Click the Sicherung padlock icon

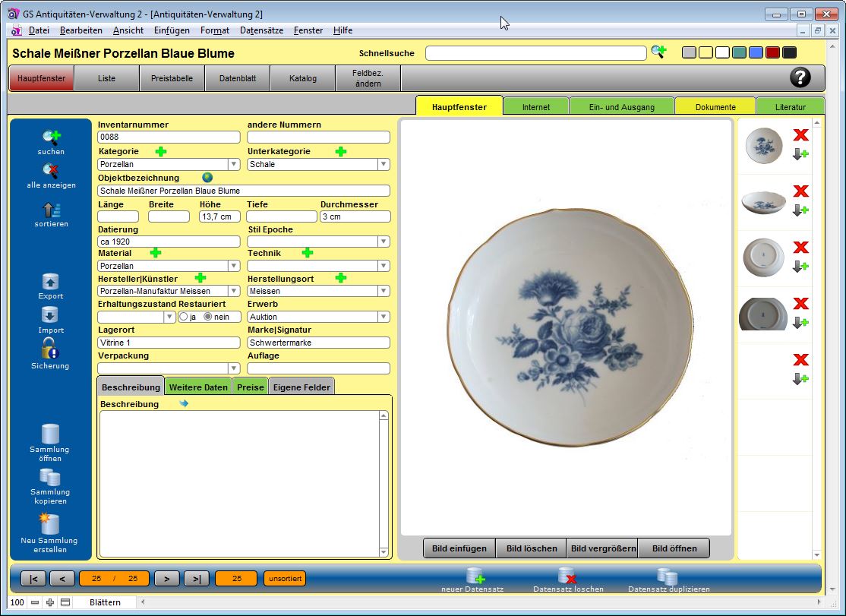tap(50, 349)
